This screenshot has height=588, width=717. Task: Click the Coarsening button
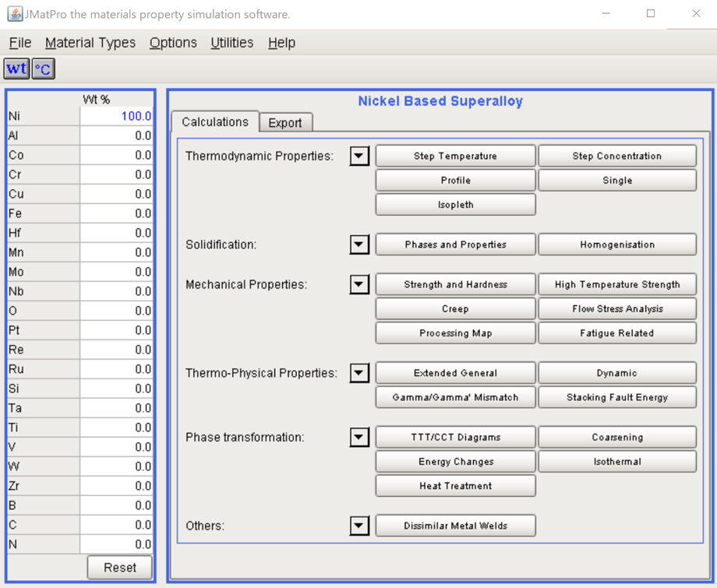[617, 437]
